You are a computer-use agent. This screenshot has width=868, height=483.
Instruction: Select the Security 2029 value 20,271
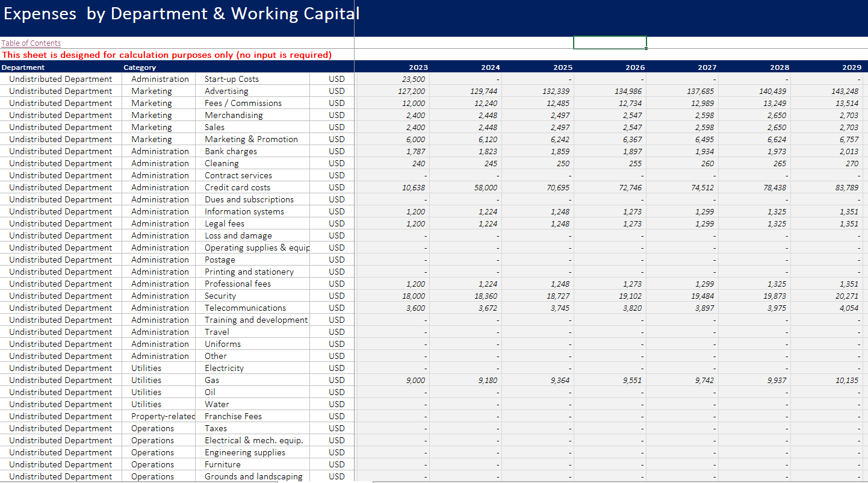[847, 296]
